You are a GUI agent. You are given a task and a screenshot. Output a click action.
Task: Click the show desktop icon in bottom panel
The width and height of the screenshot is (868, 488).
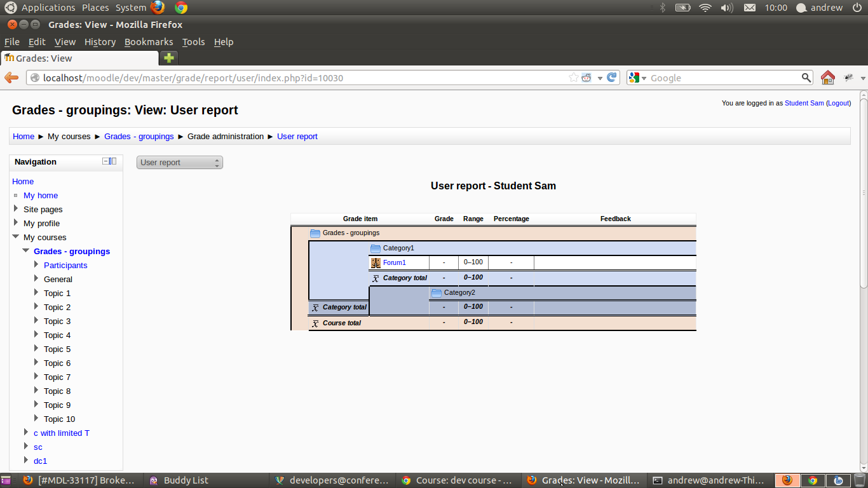coord(6,480)
